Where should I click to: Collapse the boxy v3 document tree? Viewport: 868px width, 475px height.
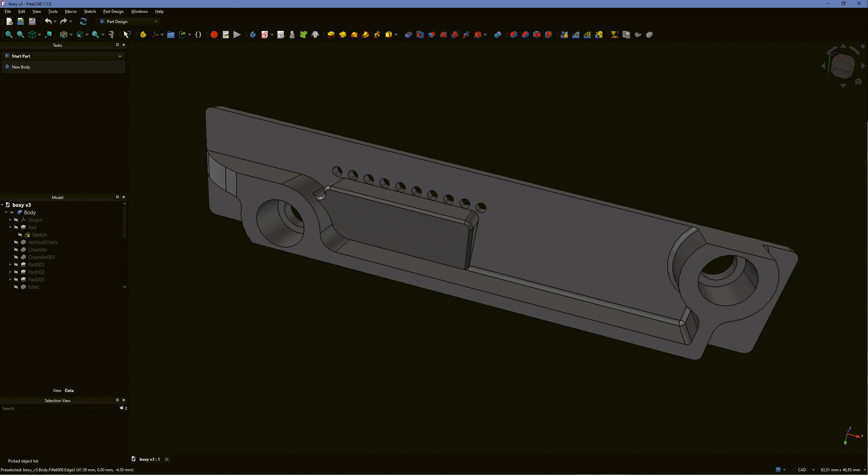pyautogui.click(x=2, y=205)
